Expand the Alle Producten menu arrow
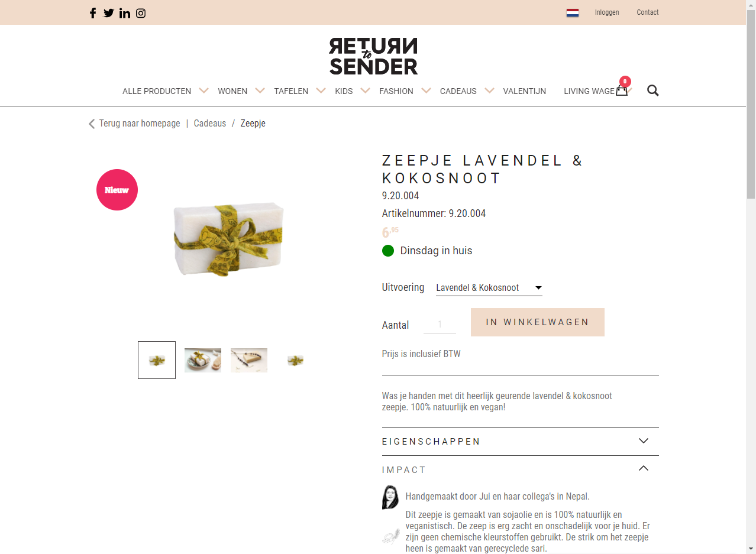 [x=203, y=90]
